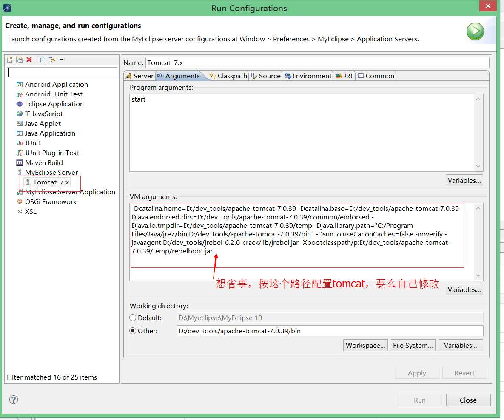Open the filter dropdown arrow in toolbar

pyautogui.click(x=61, y=60)
